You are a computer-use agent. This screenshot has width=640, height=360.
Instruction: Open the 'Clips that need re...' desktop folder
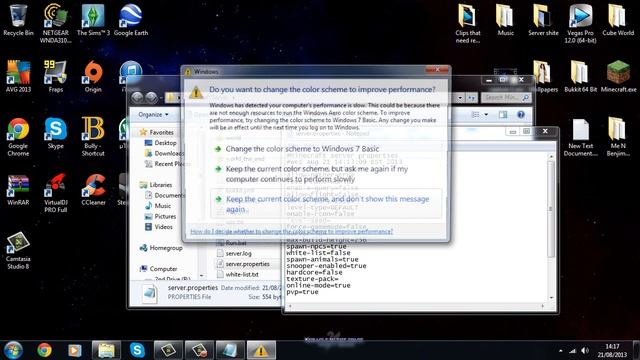468,24
